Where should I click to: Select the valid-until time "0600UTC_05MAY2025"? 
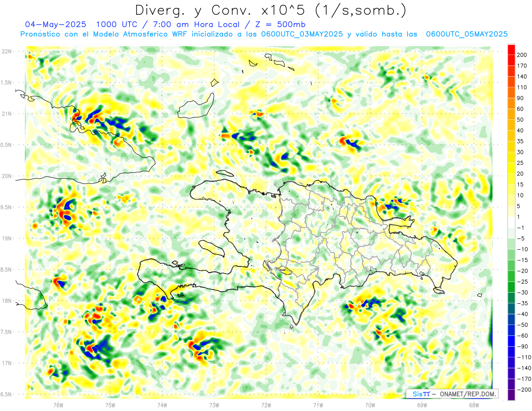click(x=466, y=34)
